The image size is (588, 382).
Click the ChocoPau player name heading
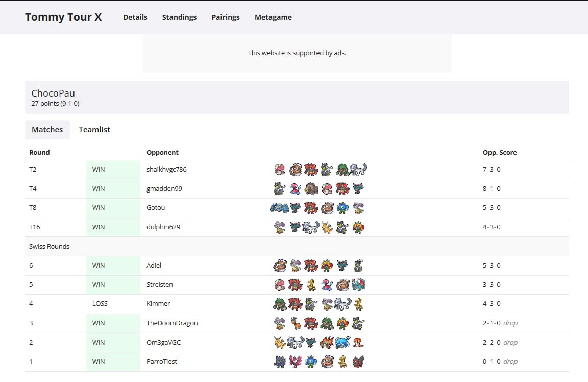[x=53, y=93]
